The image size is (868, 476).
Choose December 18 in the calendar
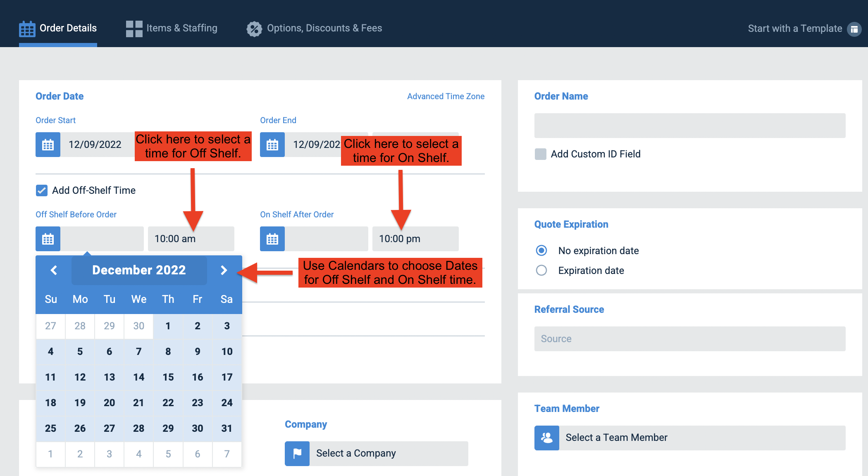50,403
